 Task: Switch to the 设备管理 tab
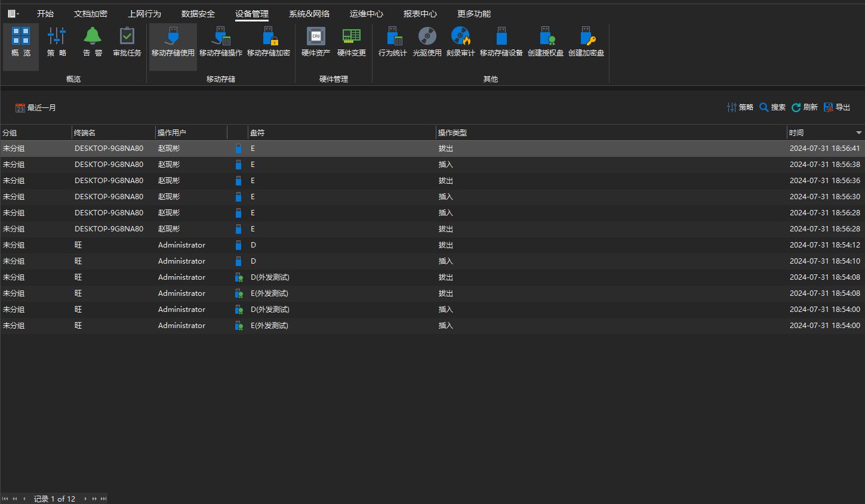click(x=252, y=14)
